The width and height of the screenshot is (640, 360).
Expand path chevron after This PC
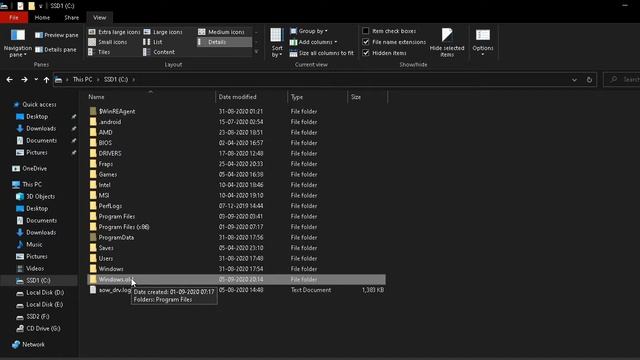[98, 80]
